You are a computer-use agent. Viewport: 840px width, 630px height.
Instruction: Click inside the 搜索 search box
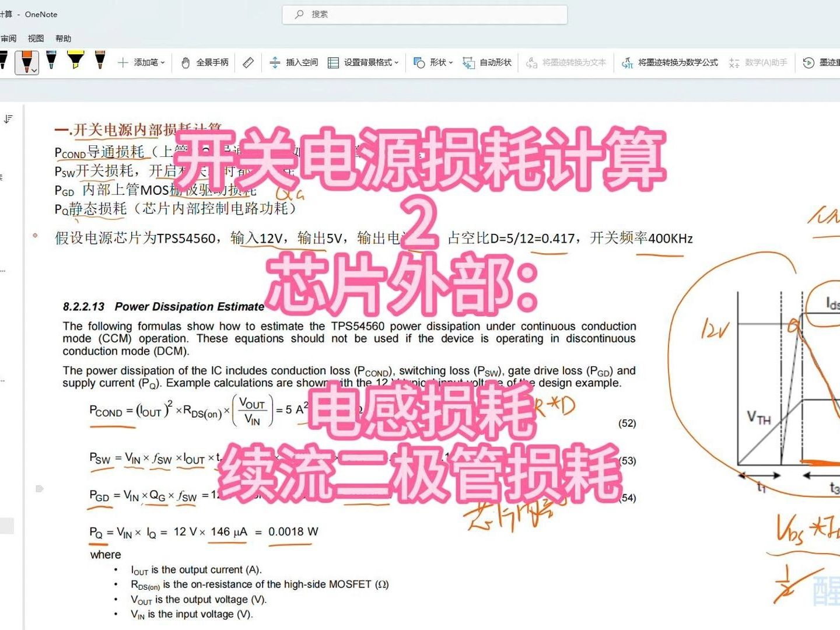[x=424, y=14]
